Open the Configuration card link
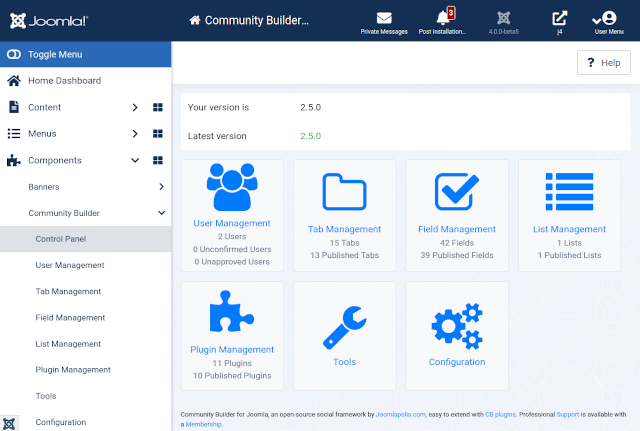 coord(457,362)
